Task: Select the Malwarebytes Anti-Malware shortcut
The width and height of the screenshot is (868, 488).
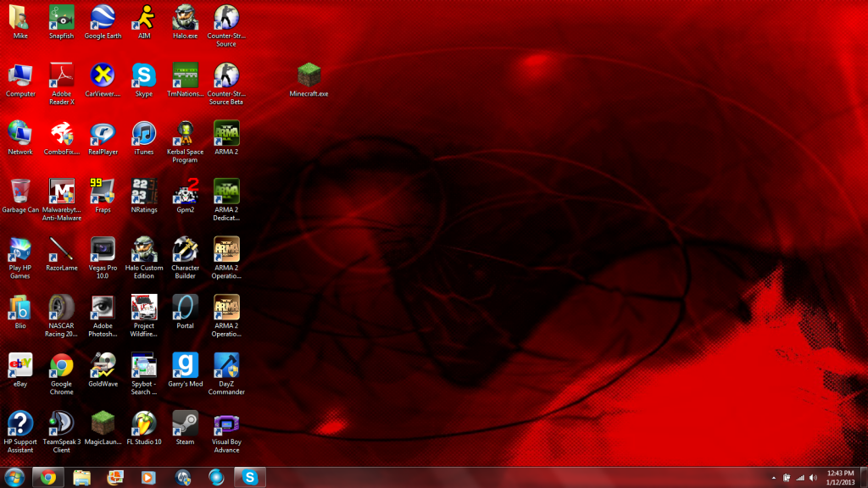Action: (61, 200)
